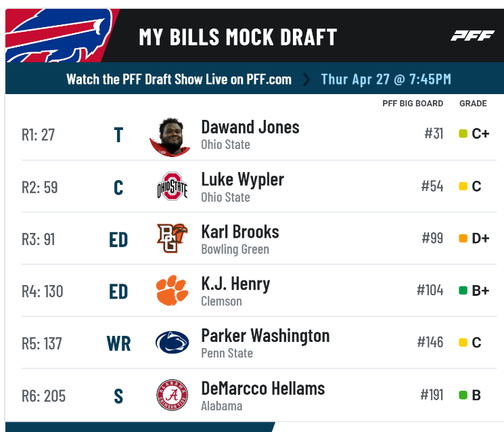
Task: Click the chevron arrow in draft show banner
Action: [x=306, y=79]
